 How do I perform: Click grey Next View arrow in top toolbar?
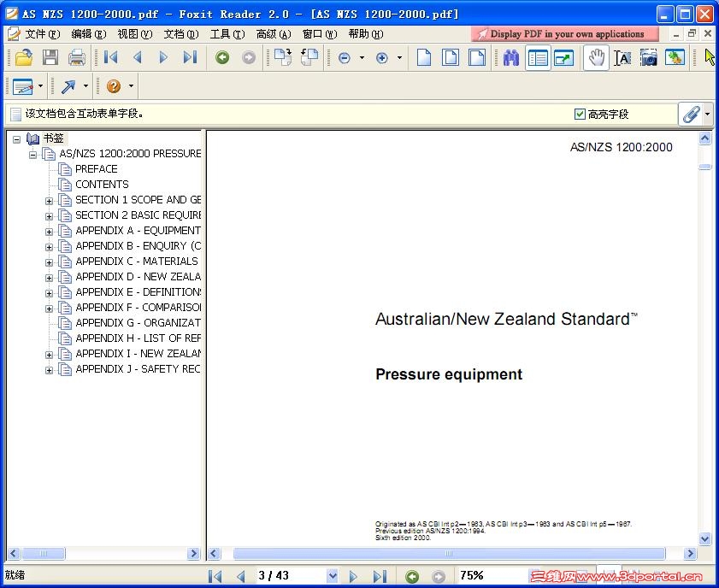click(249, 58)
